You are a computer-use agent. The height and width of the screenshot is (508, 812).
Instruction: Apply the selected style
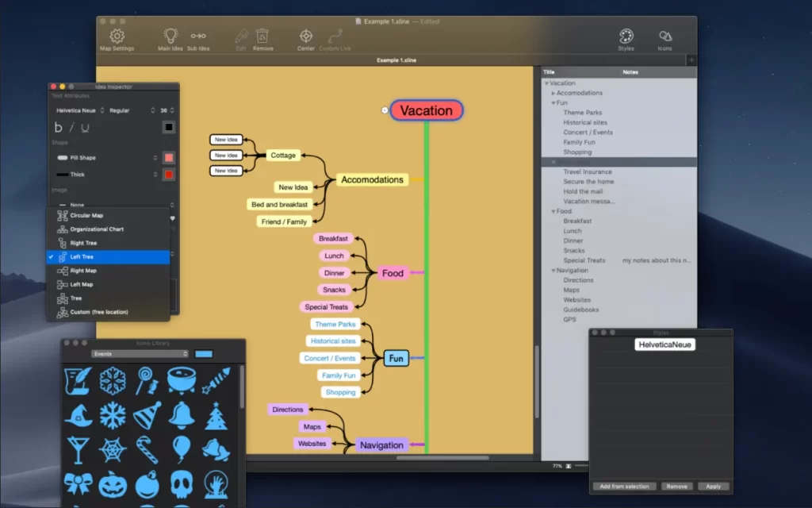coord(713,486)
